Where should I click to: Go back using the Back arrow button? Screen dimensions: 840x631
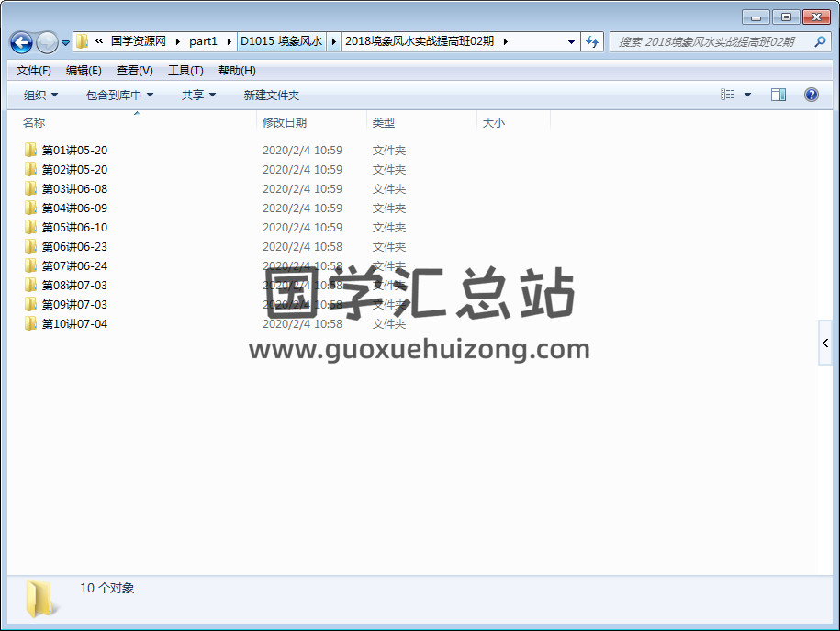(x=21, y=42)
